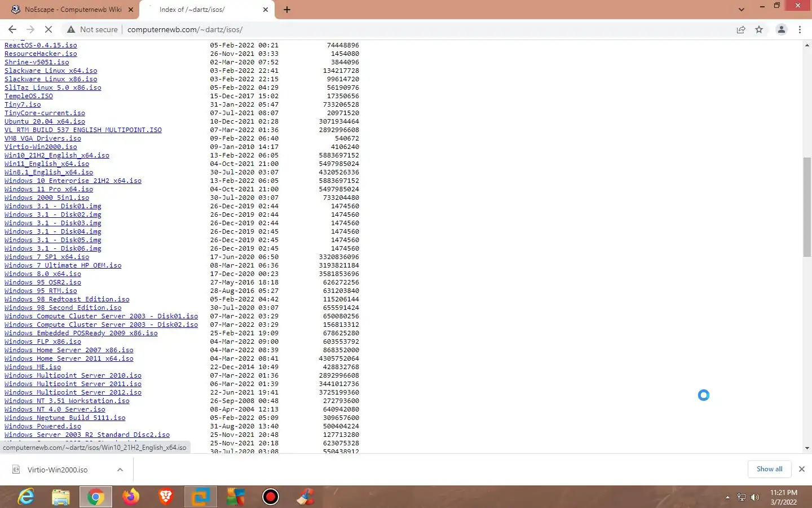Share this page using the share icon
The image size is (812, 508).
pos(741,29)
